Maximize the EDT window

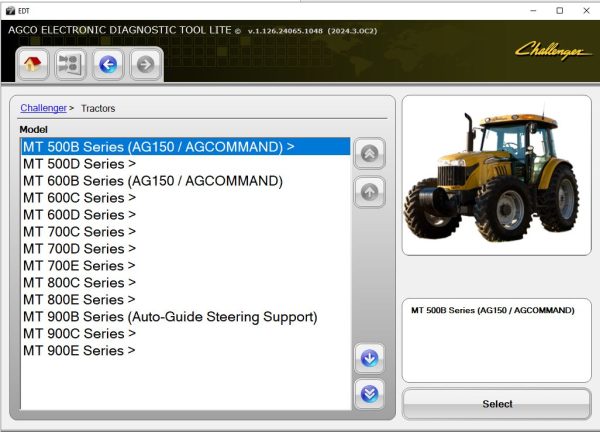point(559,11)
